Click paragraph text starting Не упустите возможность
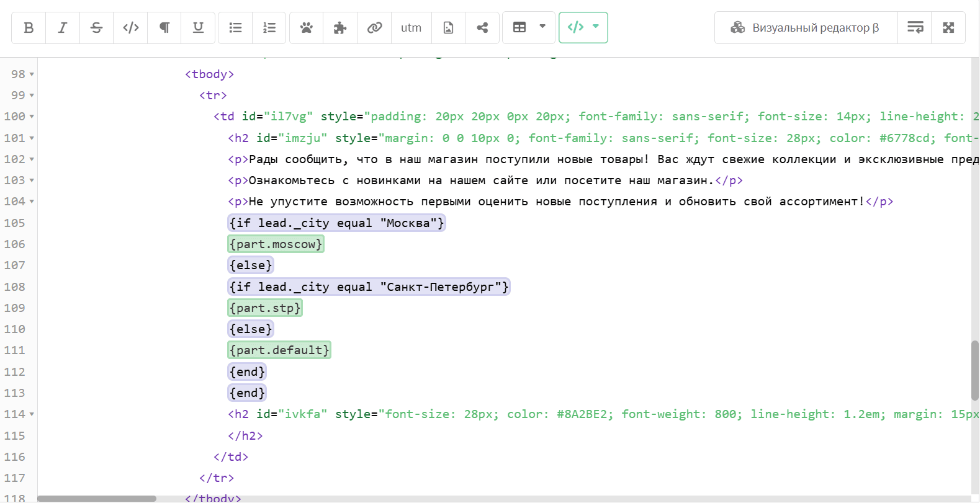The height and width of the screenshot is (503, 980). [557, 202]
